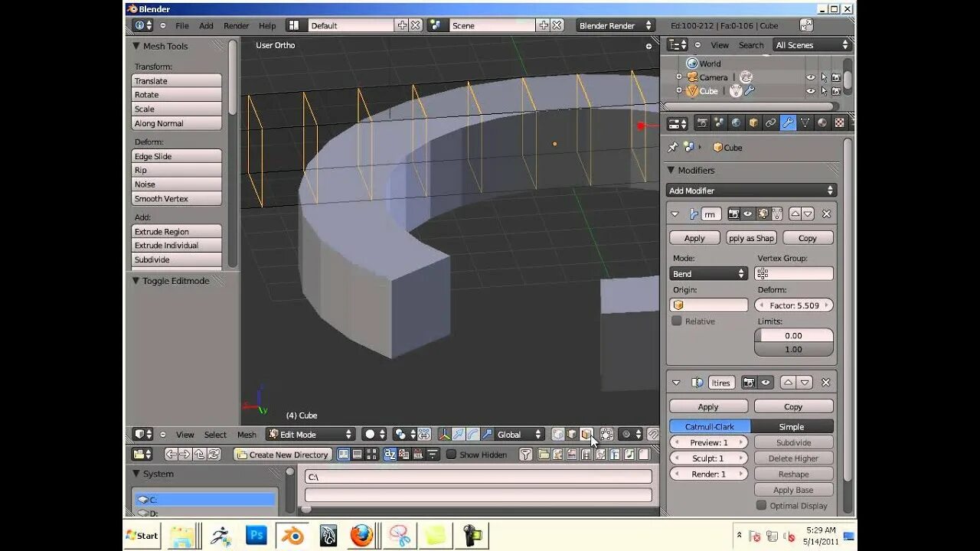Open the World properties globe icon
The height and width of the screenshot is (551, 980).
click(x=737, y=123)
